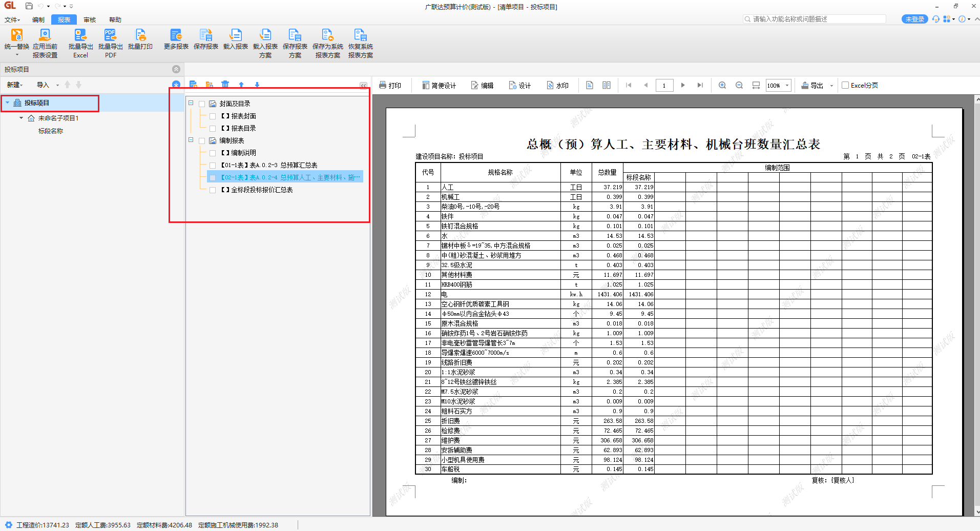Screen dimensions: 980x531
Task: Select the 标段名称 tree item
Action: (x=51, y=131)
